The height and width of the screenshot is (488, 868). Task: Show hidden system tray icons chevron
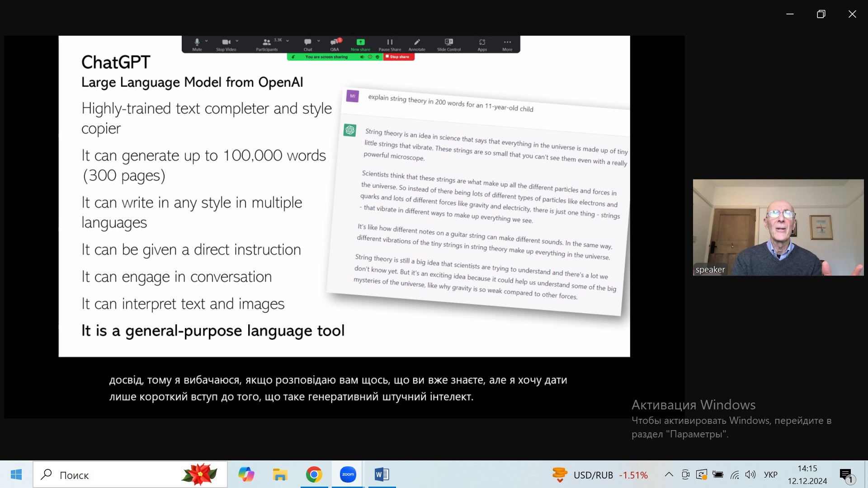669,474
